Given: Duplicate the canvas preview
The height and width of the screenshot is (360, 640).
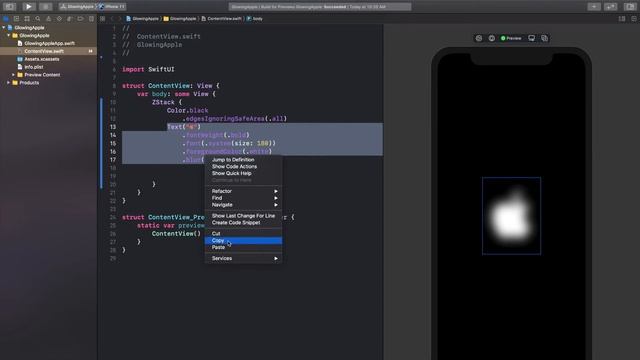Looking at the screenshot, I should pos(544,38).
